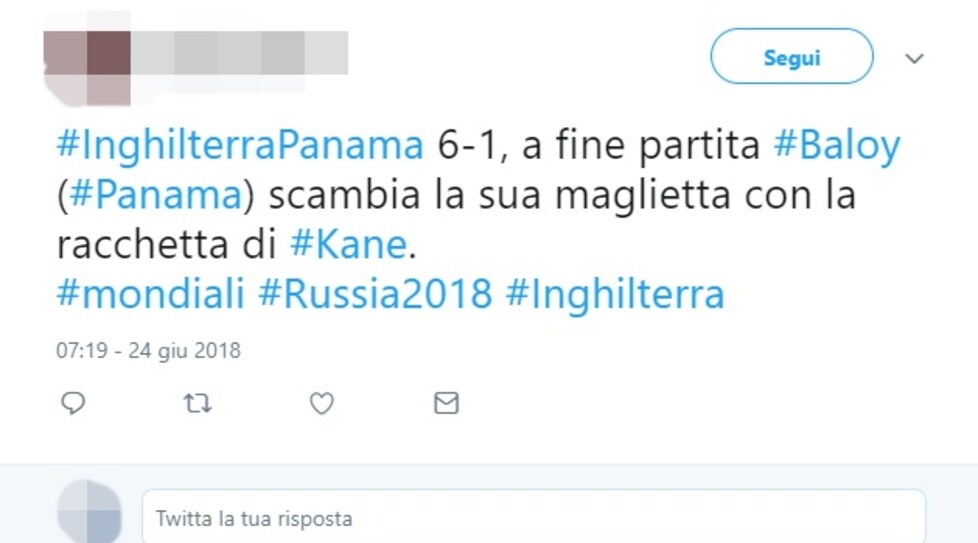
Task: Click the tweet timestamp 07:19 - 24 giu 2018
Action: pos(148,350)
